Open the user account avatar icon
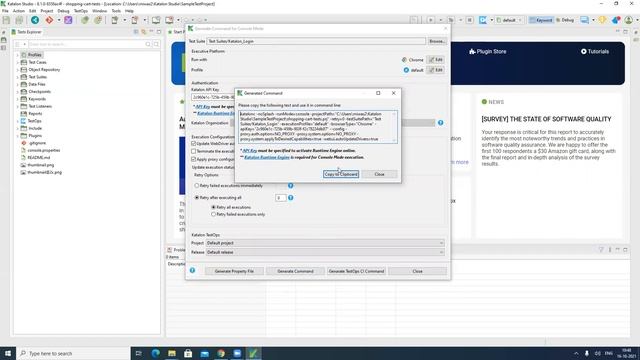 tap(629, 20)
